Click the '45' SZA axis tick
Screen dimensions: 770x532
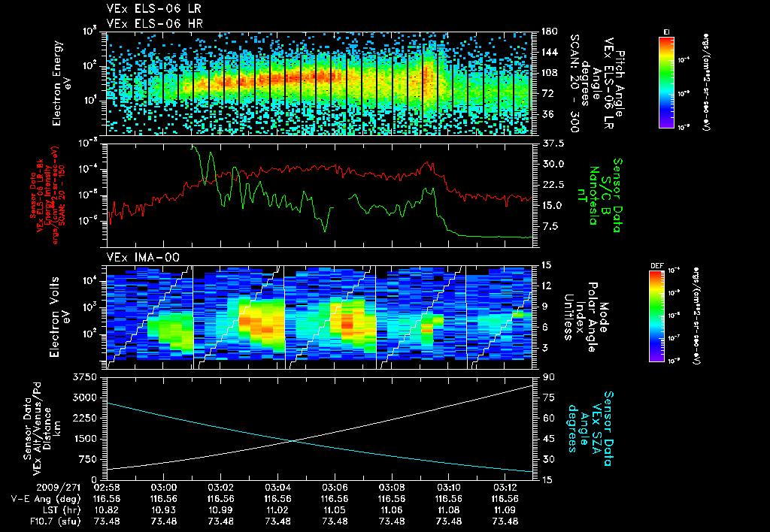tap(548, 439)
